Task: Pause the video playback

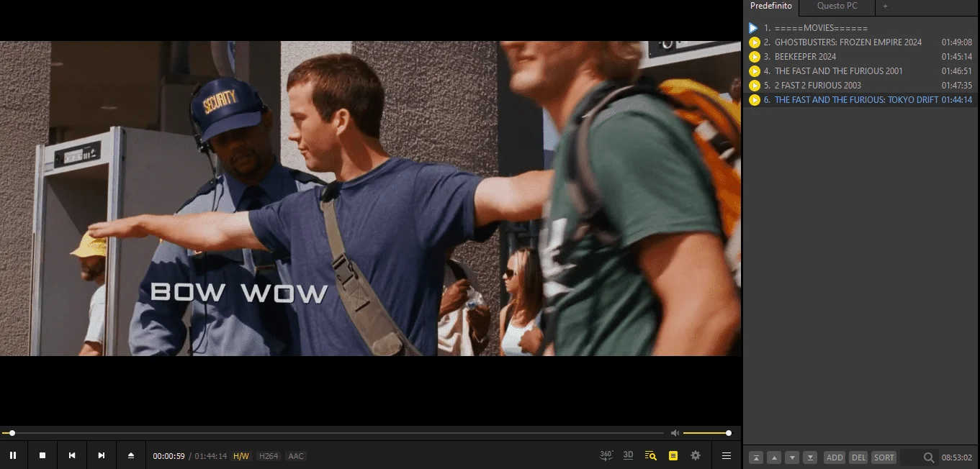Action: [x=13, y=455]
